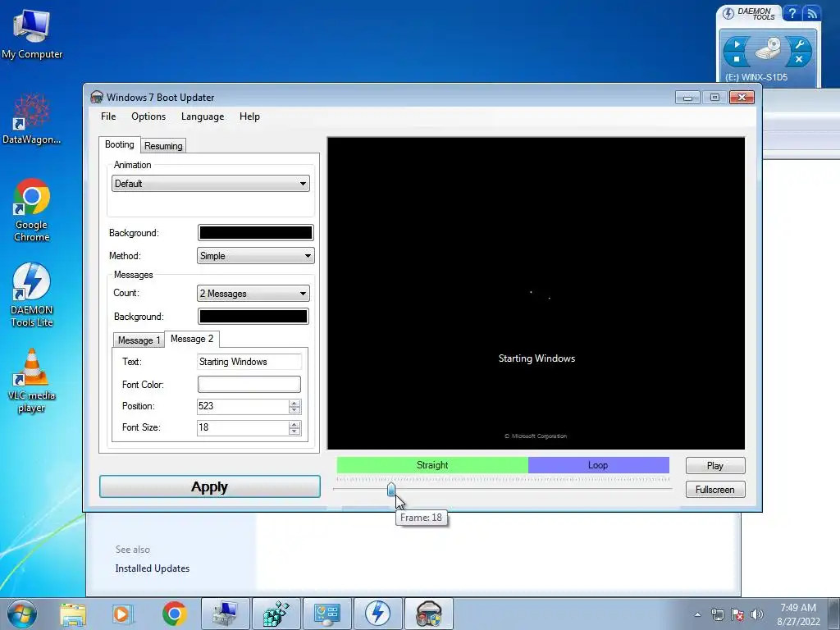The height and width of the screenshot is (630, 840).
Task: Click the Fullscreen button
Action: (x=715, y=489)
